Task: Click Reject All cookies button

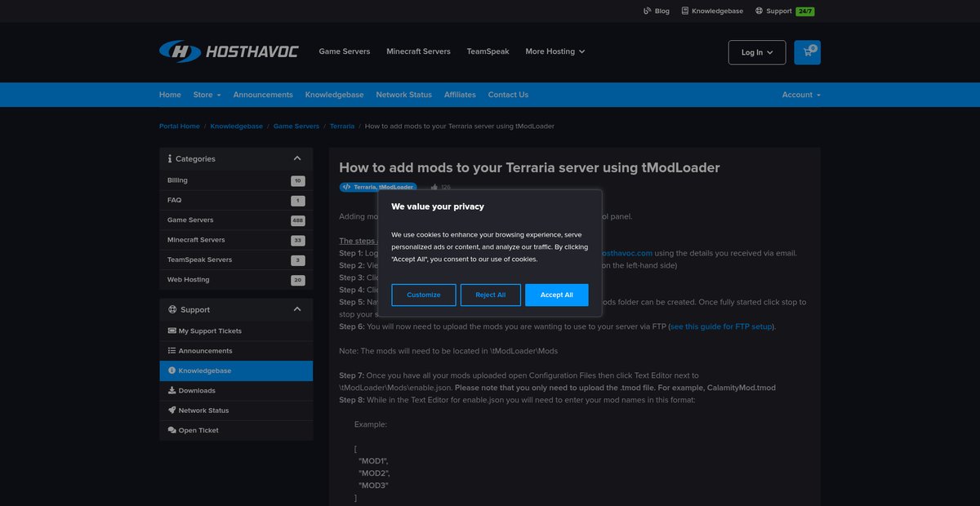Action: pyautogui.click(x=490, y=295)
